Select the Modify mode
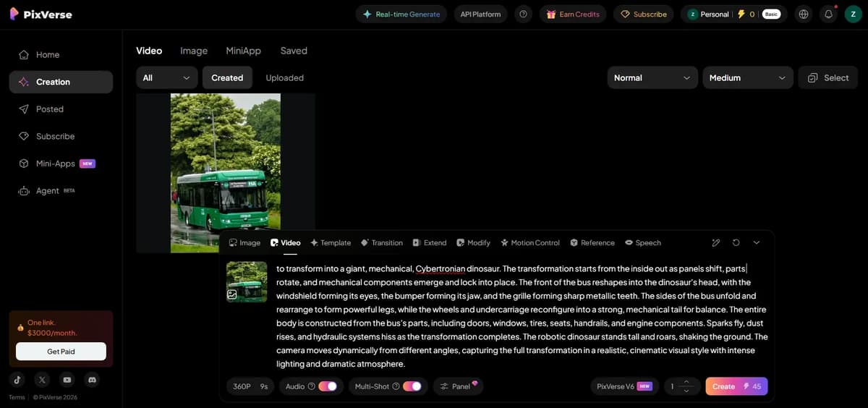The image size is (868, 408). (x=473, y=242)
